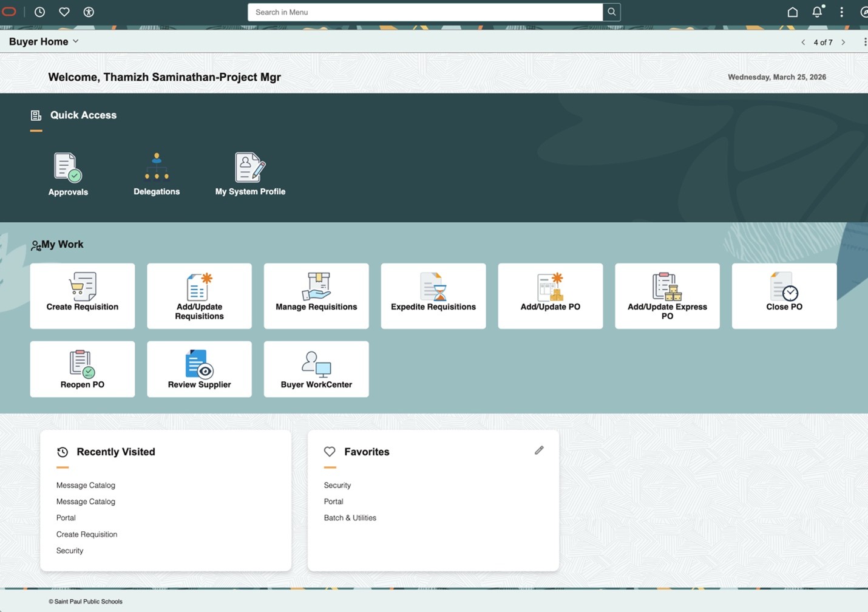Open Portal in Recently Visited
Screen dimensions: 868x612
click(x=66, y=518)
